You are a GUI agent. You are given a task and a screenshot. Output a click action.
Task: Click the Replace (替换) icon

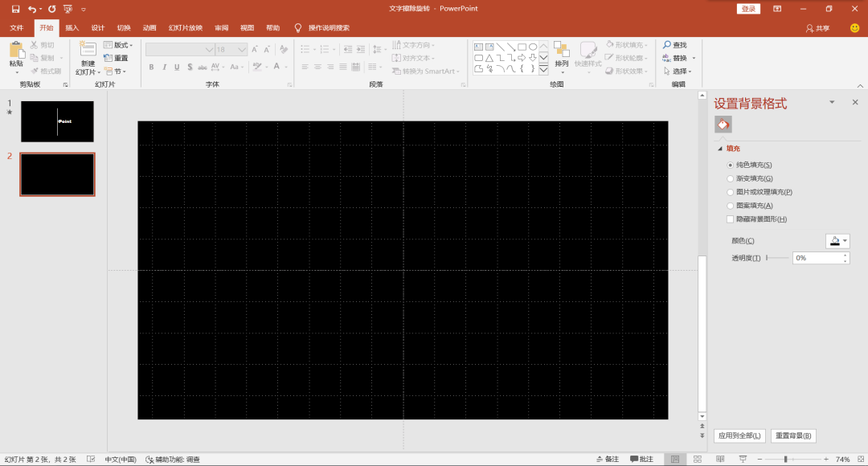[x=666, y=58]
